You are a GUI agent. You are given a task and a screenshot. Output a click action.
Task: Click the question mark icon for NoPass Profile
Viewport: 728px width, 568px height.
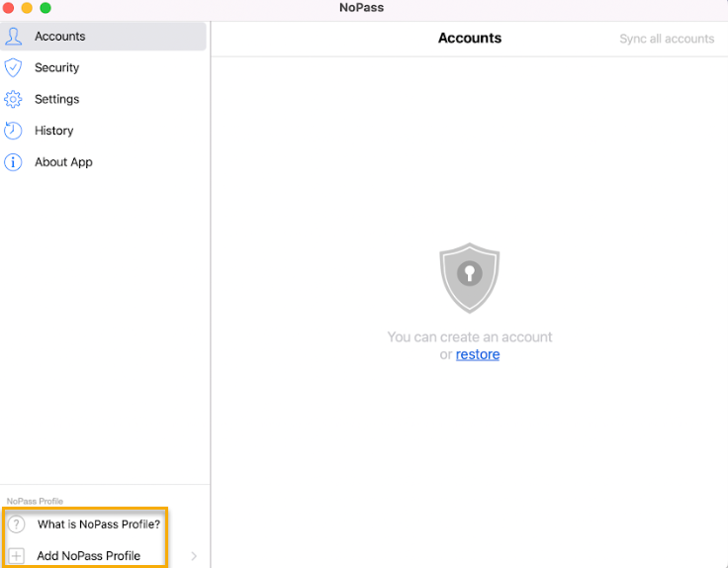point(16,524)
